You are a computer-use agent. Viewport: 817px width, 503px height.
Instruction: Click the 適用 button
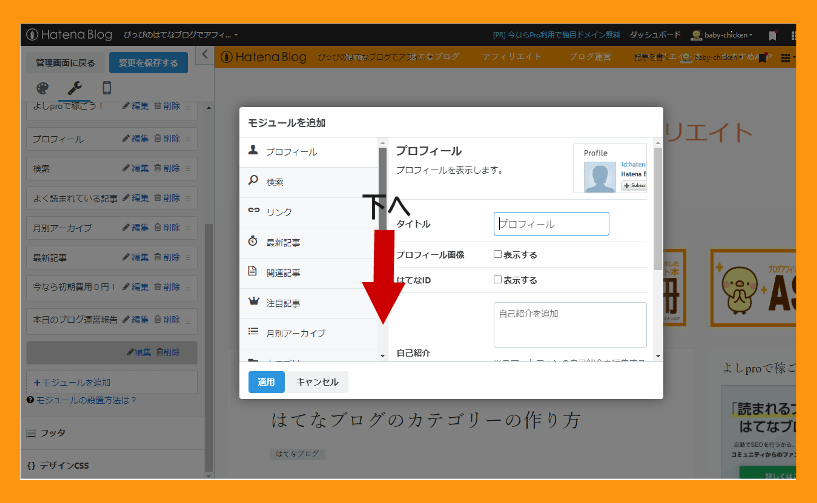point(266,382)
